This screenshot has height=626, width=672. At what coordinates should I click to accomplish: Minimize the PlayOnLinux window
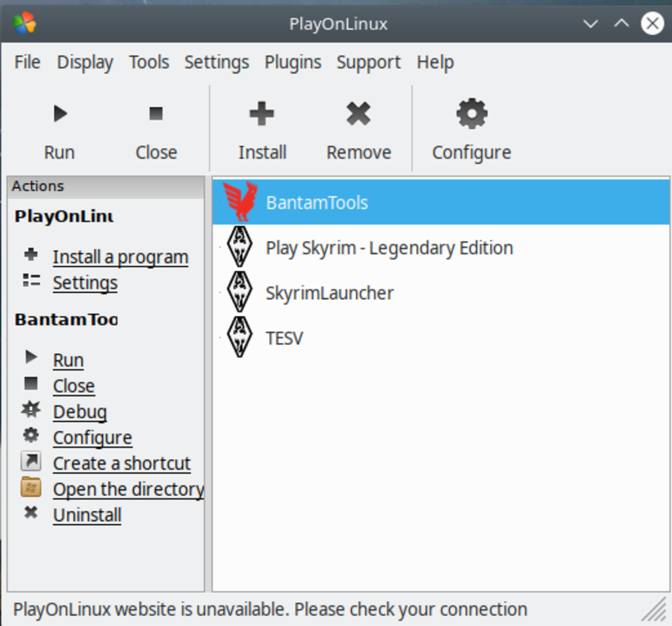click(x=591, y=24)
